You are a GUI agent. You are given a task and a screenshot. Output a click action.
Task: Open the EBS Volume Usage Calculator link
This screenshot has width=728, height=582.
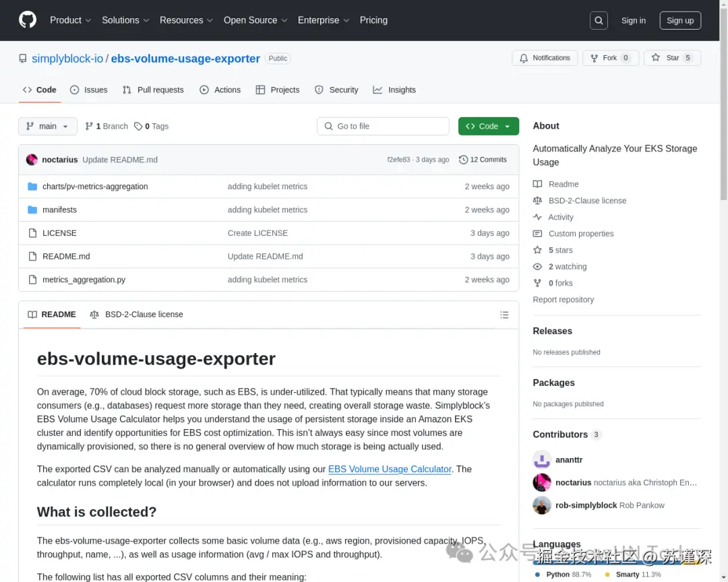click(x=390, y=470)
